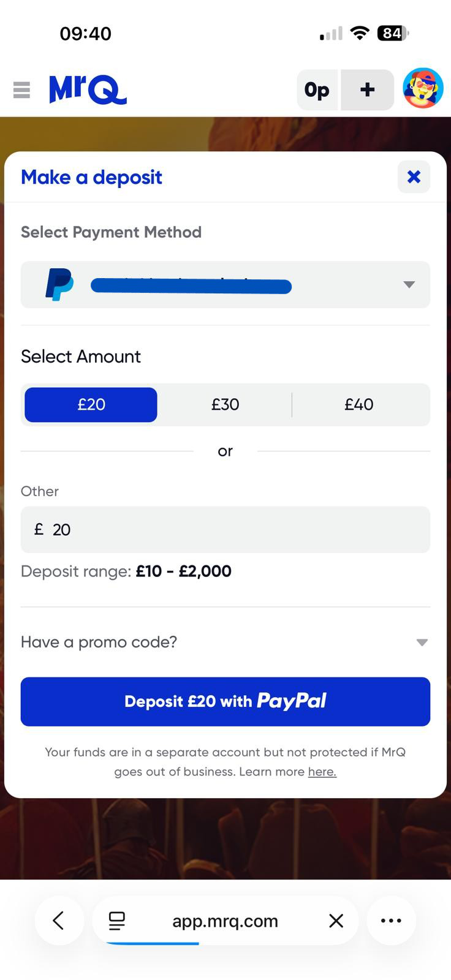Image resolution: width=451 pixels, height=980 pixels.
Task: Collapse the deposit dialog with the X
Action: pyautogui.click(x=414, y=177)
